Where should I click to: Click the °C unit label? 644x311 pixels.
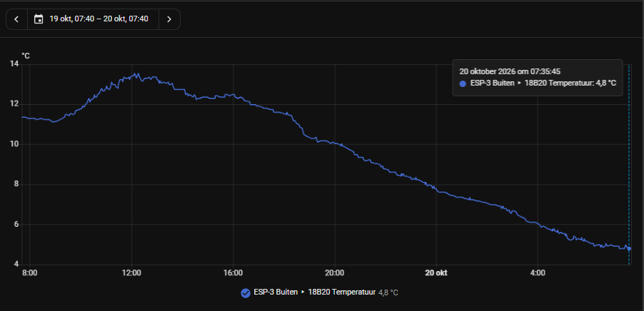click(26, 56)
